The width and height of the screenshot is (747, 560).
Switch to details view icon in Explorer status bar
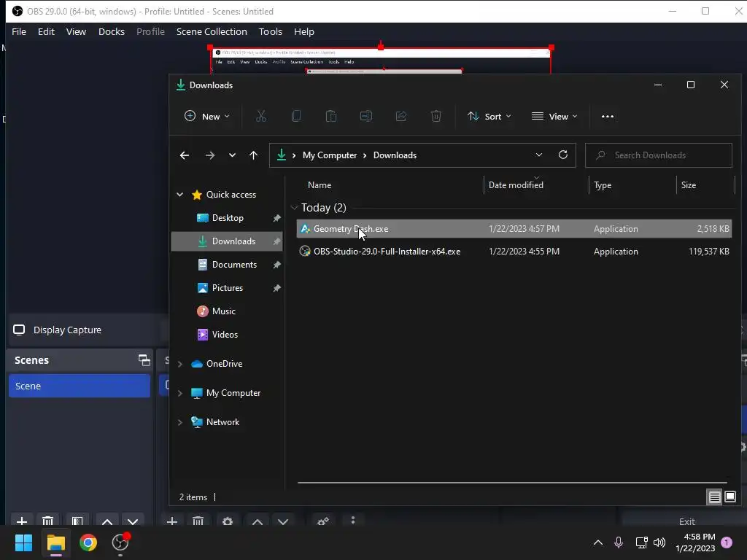(x=715, y=497)
